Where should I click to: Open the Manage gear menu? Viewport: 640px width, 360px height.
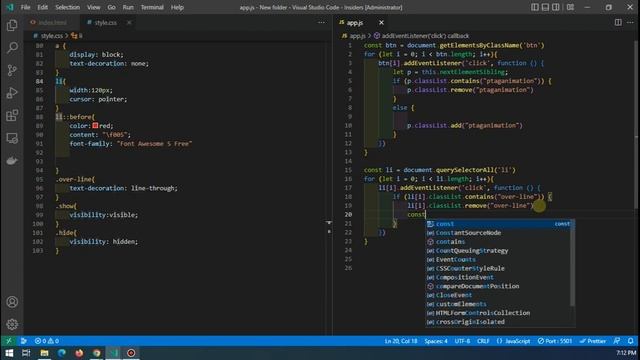click(12, 324)
